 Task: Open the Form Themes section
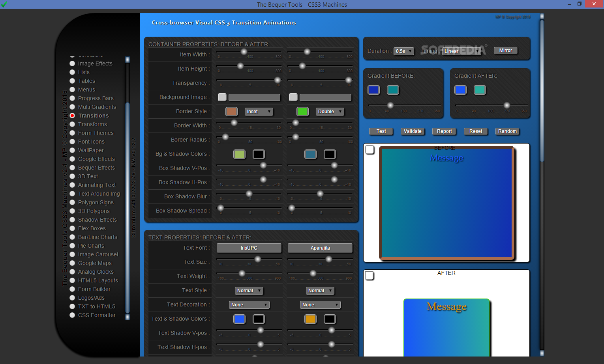tap(96, 133)
